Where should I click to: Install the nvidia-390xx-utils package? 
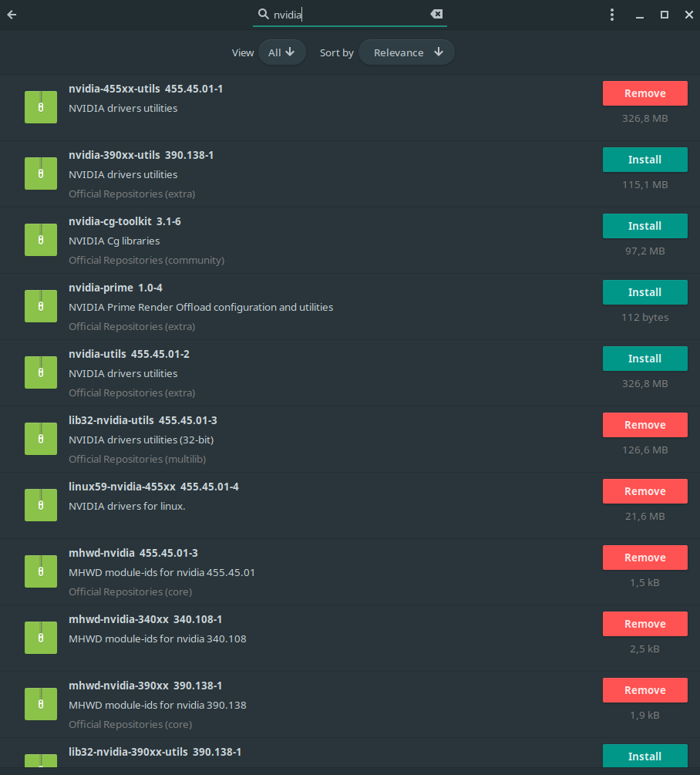[x=644, y=160]
